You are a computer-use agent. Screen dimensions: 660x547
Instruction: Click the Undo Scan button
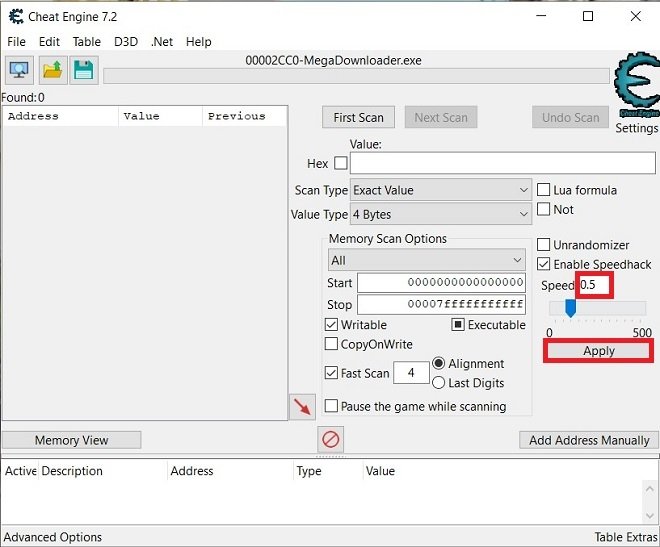[x=570, y=117]
